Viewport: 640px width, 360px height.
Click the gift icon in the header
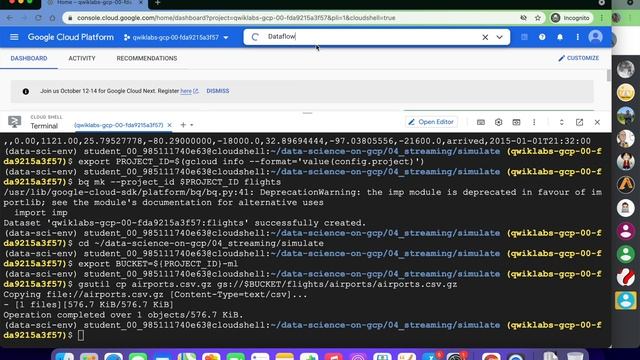pyautogui.click(x=524, y=37)
